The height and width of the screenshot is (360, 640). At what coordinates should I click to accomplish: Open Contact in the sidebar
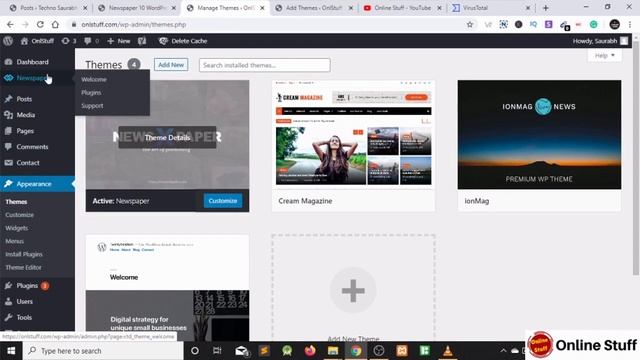28,163
